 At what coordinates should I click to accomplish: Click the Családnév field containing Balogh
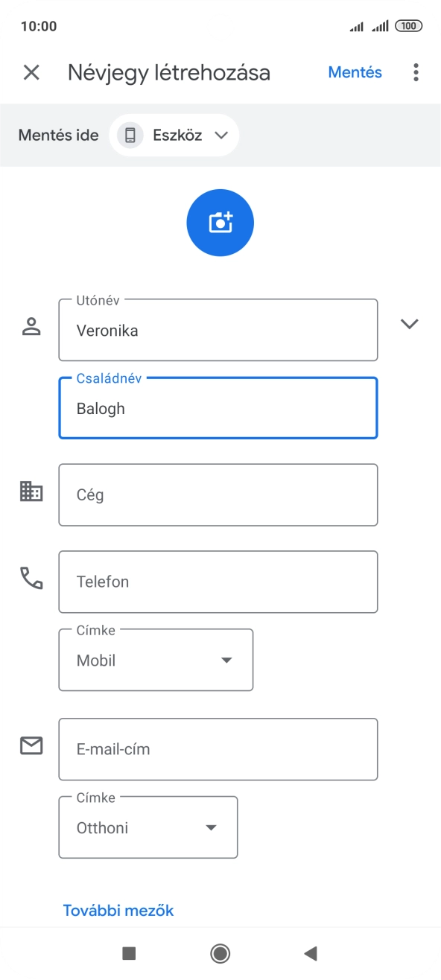[x=218, y=408]
